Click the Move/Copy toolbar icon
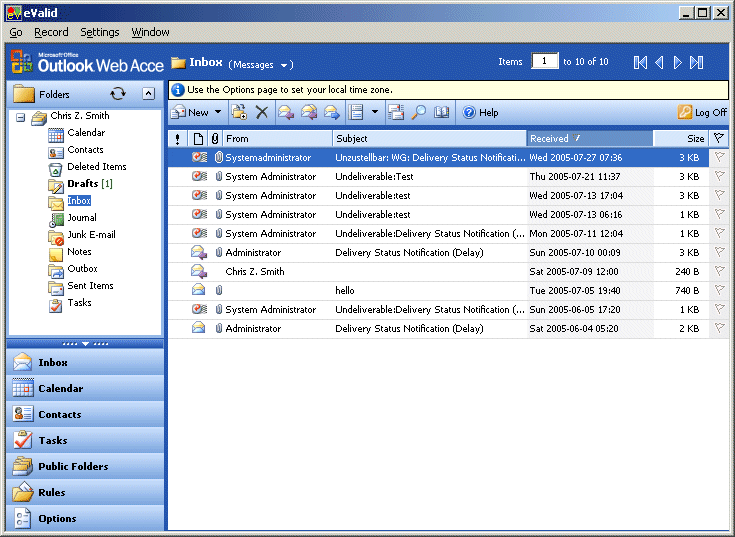The width and height of the screenshot is (735, 537). coord(240,112)
